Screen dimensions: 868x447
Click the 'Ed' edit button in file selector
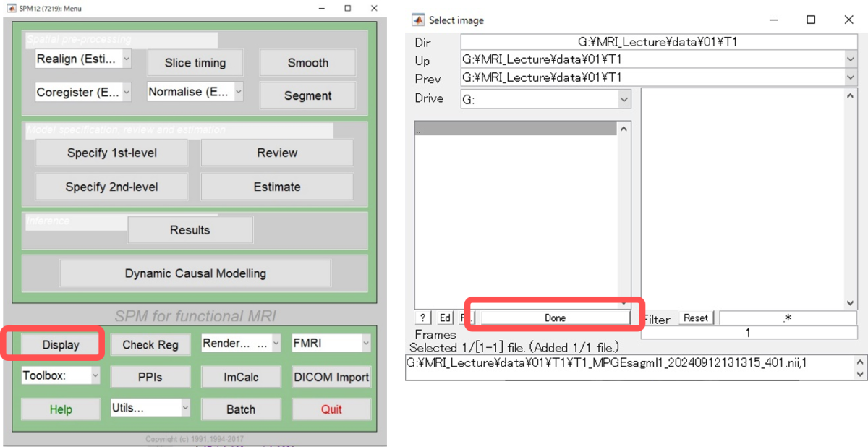[x=445, y=318]
